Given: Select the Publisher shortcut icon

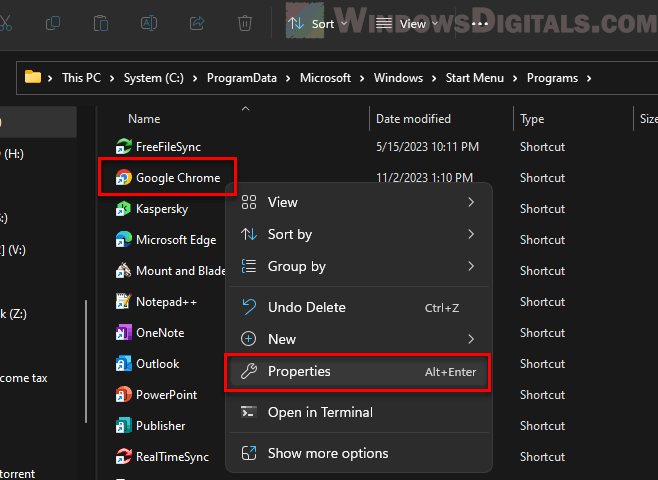Looking at the screenshot, I should (x=123, y=426).
